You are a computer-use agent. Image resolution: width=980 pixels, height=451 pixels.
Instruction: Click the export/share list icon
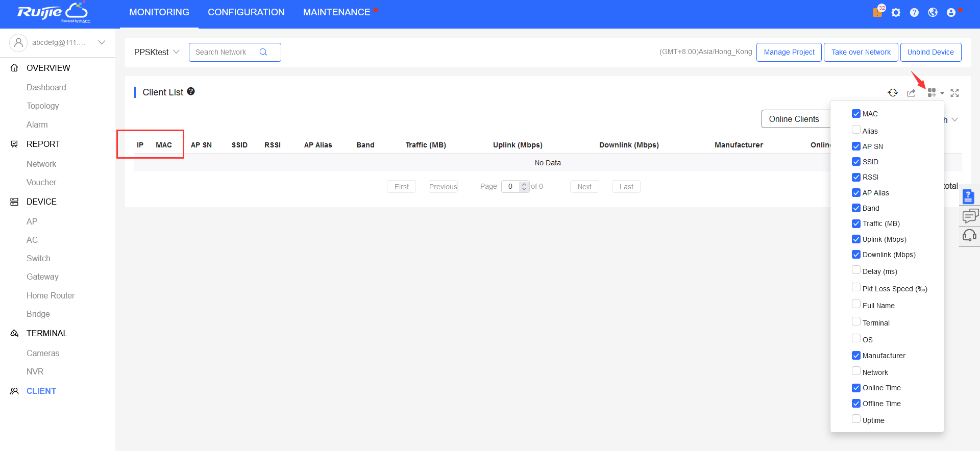[911, 93]
